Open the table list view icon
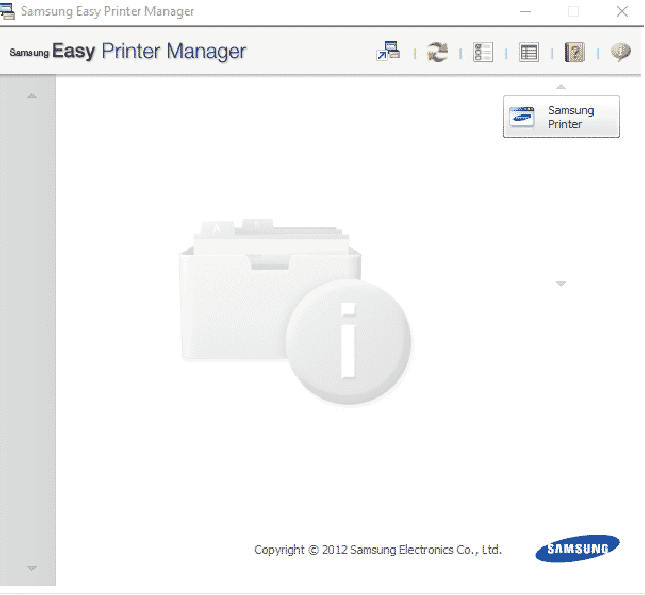 (x=529, y=52)
